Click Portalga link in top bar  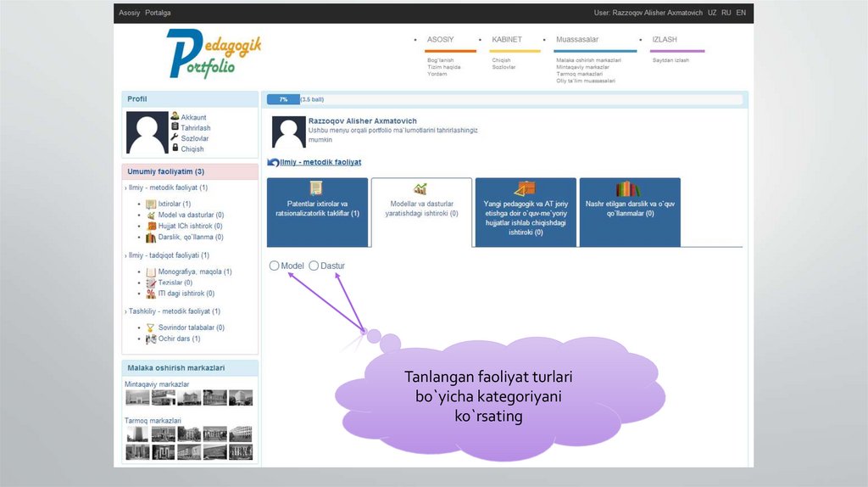158,13
